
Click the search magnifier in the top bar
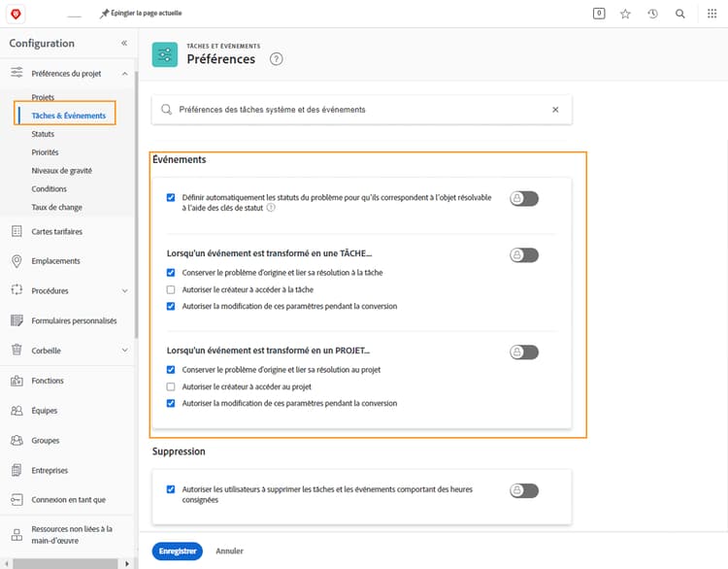click(680, 14)
